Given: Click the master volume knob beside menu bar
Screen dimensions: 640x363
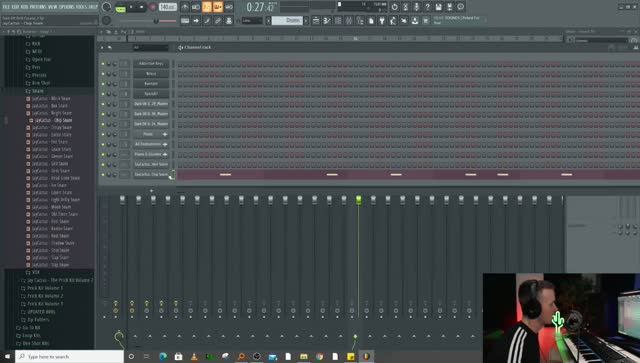Looking at the screenshot, I should [x=107, y=7].
